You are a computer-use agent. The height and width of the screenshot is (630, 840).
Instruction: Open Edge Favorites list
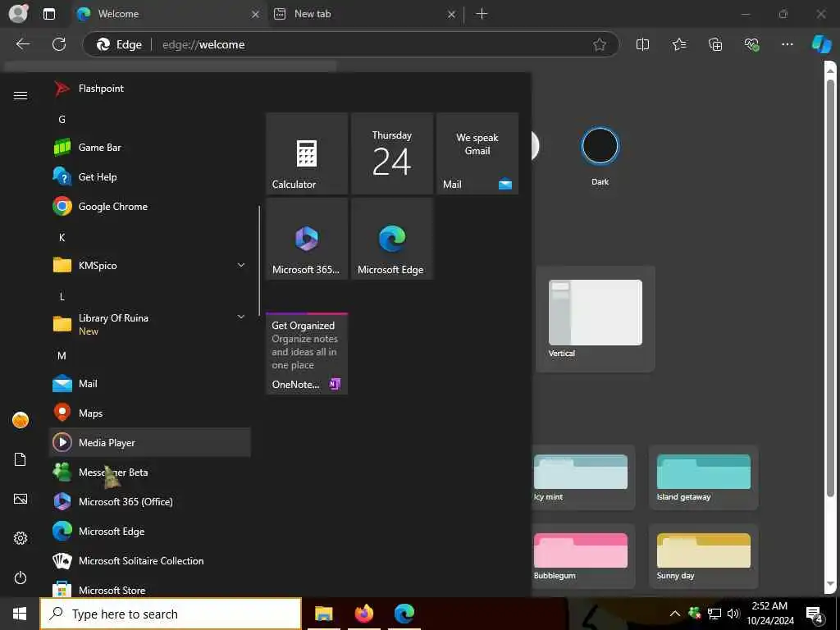tap(678, 44)
